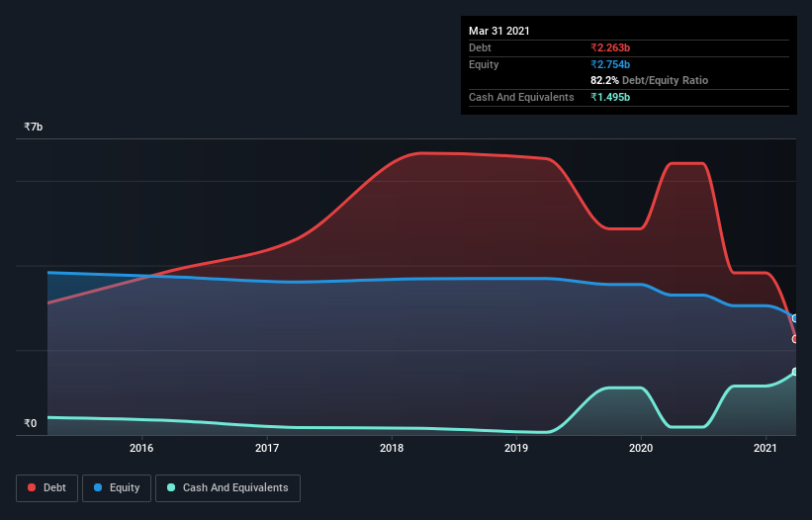Click the ₹0 y-axis label

[31, 423]
